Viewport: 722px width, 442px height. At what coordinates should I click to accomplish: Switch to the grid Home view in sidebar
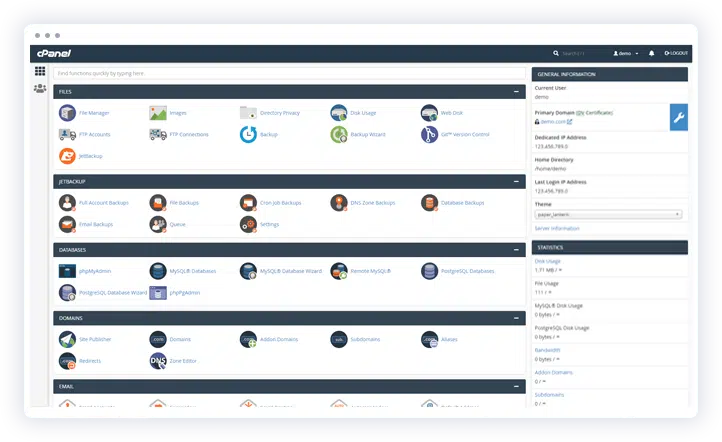(x=40, y=71)
